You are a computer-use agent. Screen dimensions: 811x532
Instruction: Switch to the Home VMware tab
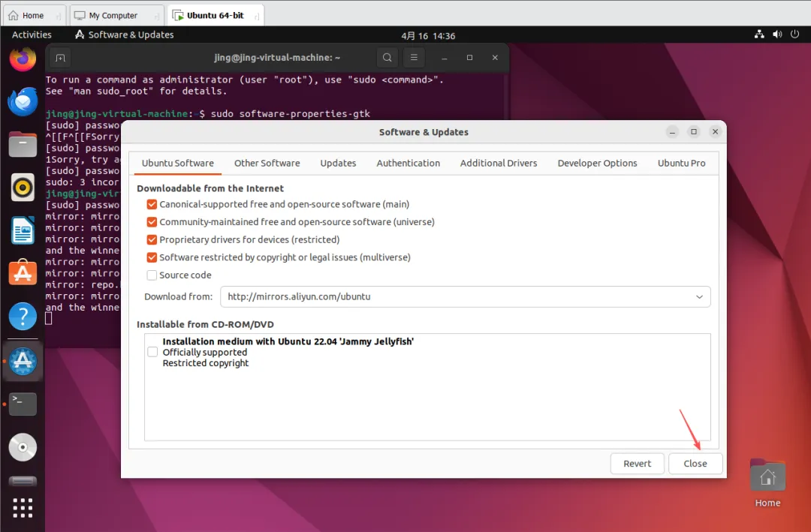(34, 16)
